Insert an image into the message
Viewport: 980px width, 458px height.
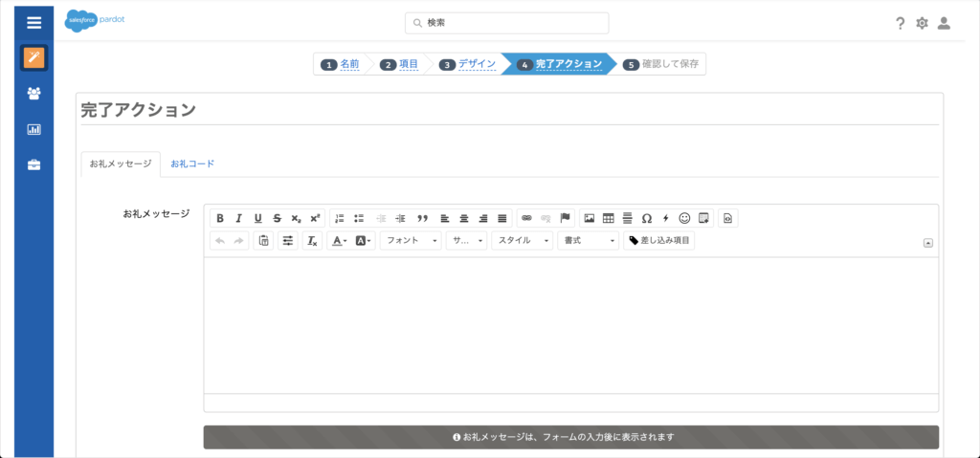point(589,218)
